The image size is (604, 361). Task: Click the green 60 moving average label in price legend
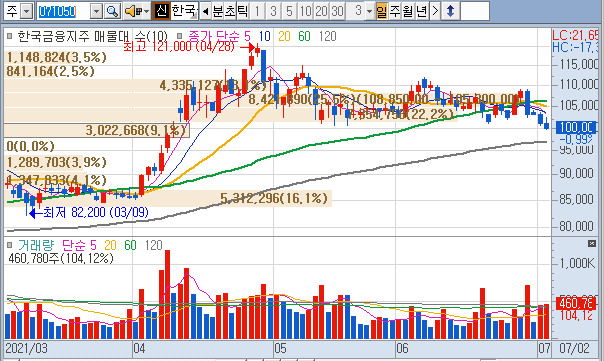[x=304, y=36]
